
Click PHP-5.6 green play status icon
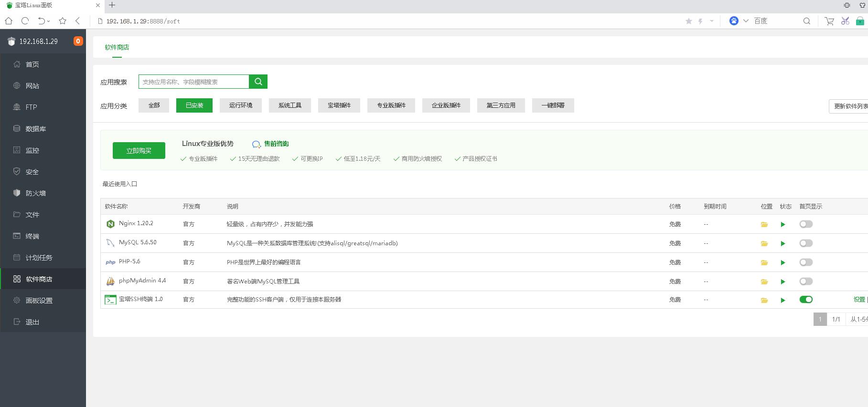pos(783,262)
